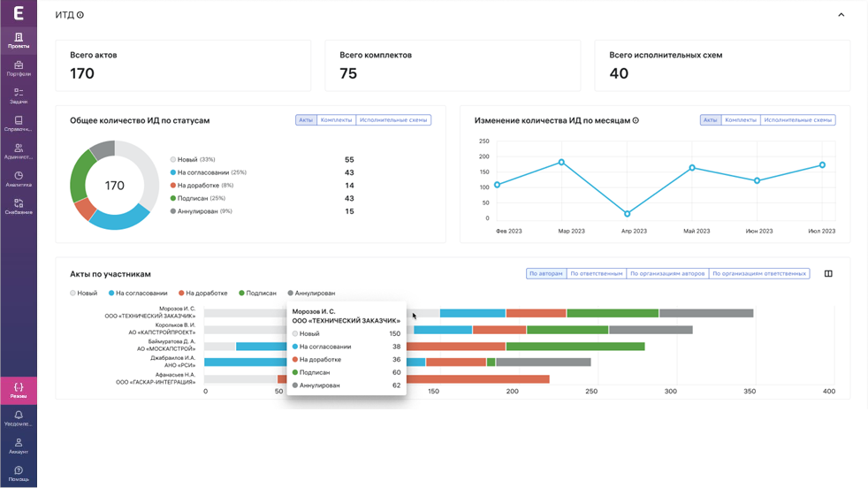Open the Аккаунт sidebar icon
The width and height of the screenshot is (868, 488).
(19, 446)
